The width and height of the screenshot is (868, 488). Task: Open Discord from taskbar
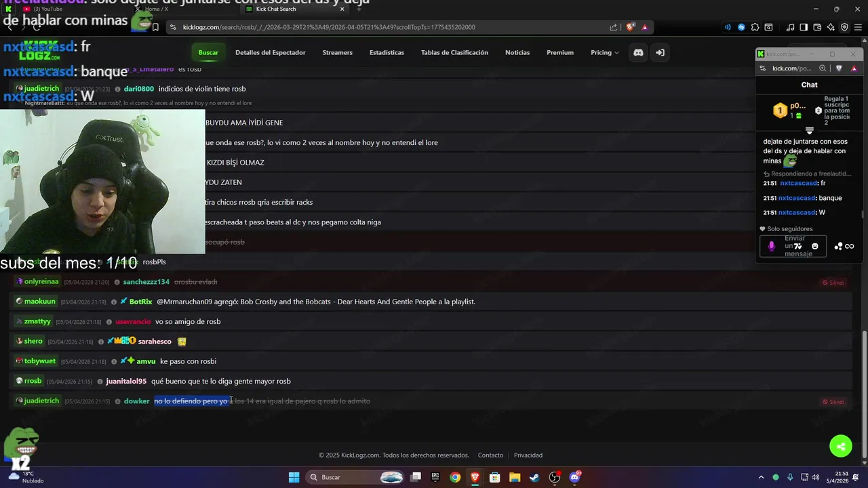[574, 477]
